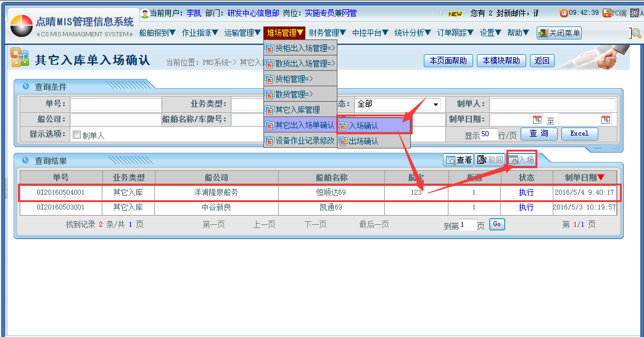
Task: Click 执行 link for order OI20160504001
Action: point(526,192)
